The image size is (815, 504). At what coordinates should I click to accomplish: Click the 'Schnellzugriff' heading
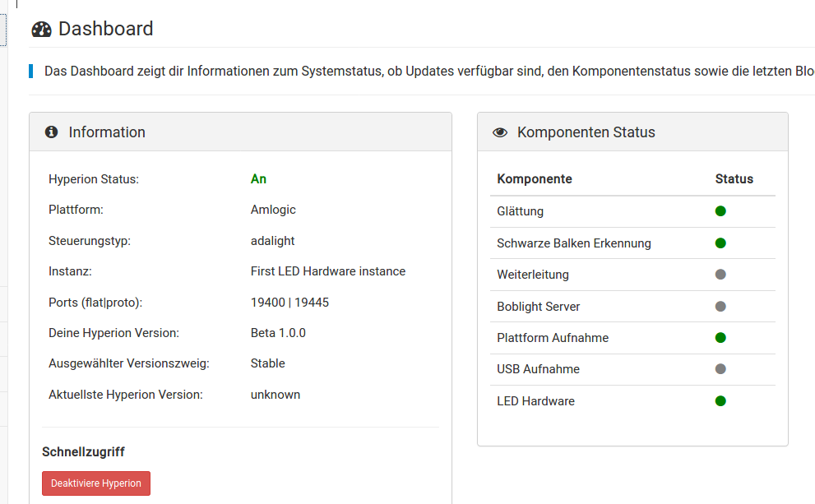pyautogui.click(x=83, y=452)
